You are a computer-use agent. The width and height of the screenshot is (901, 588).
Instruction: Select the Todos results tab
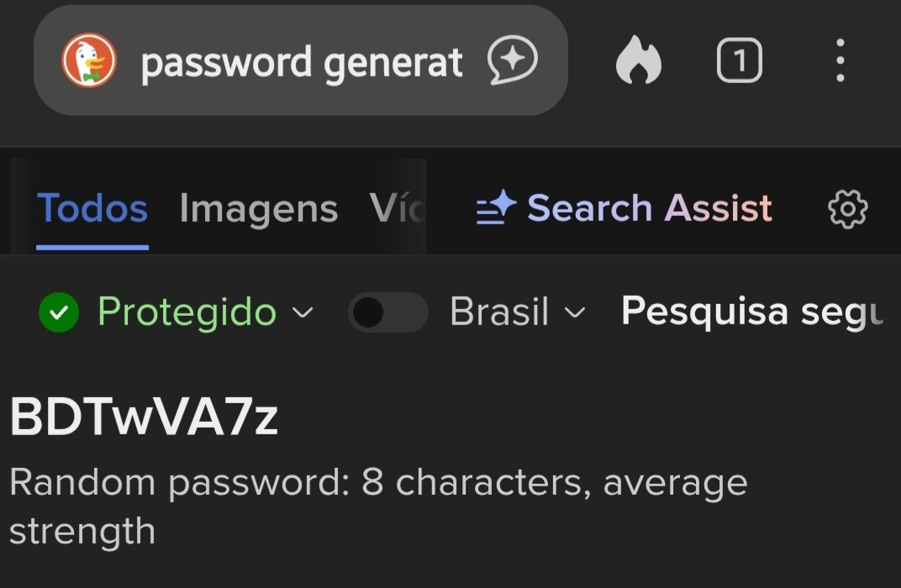click(x=92, y=208)
